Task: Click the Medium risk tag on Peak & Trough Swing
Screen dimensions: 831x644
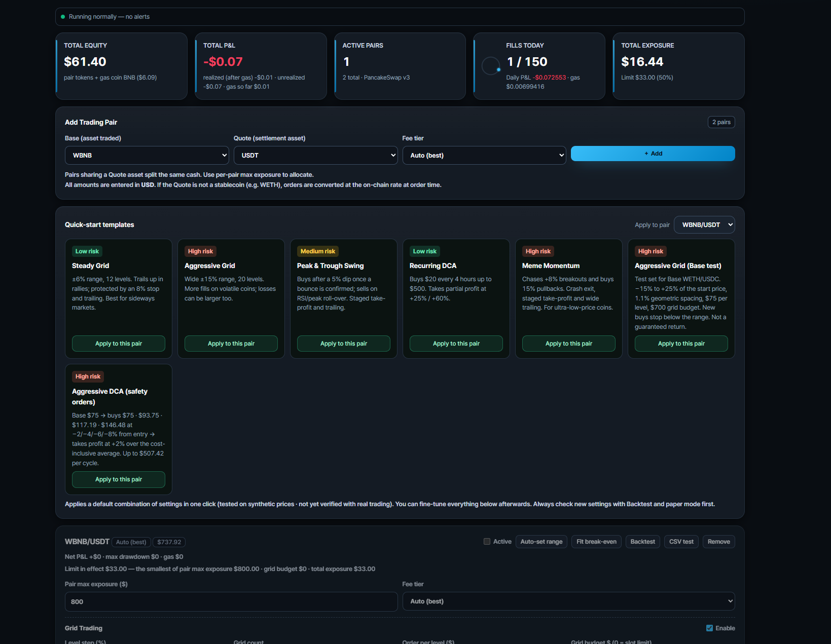Action: point(318,251)
